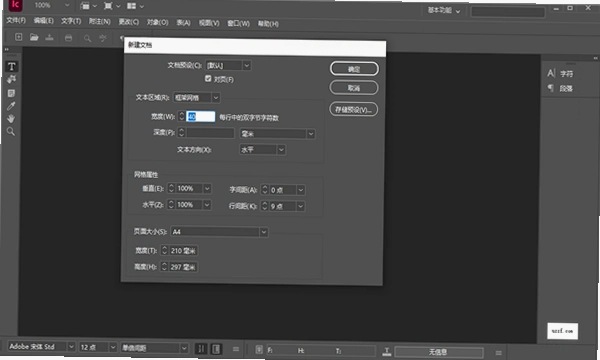Screen dimensions: 600x360
Task: Click the stepper beside 宽度(W) field
Action: click(182, 116)
